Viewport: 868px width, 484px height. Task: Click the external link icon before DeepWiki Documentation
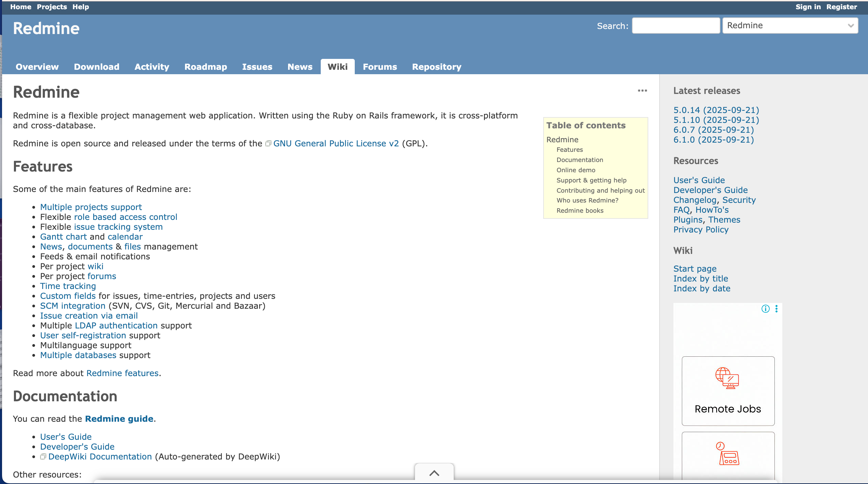pos(43,457)
